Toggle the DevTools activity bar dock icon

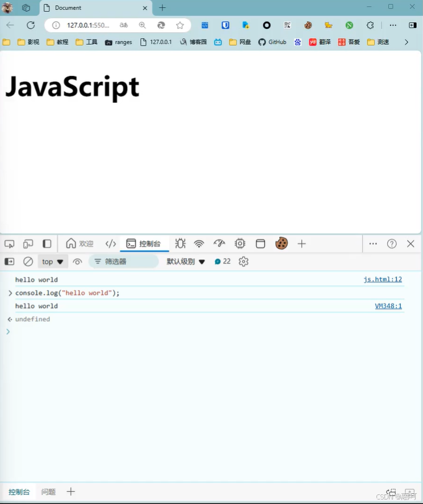coord(47,243)
